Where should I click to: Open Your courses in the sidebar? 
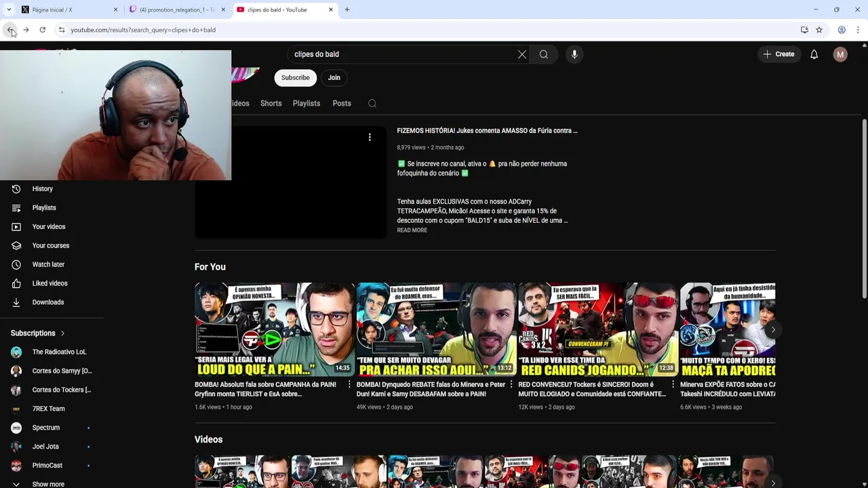point(51,246)
